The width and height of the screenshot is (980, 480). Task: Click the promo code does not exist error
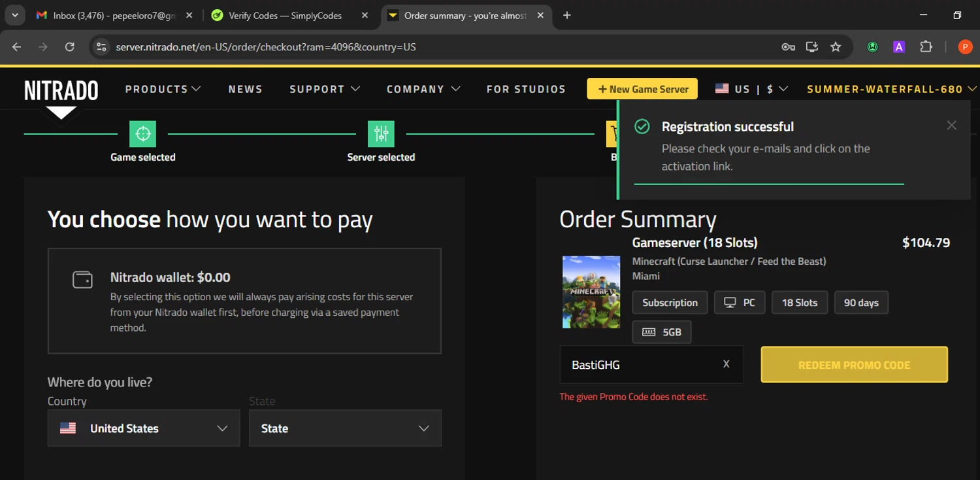[633, 396]
